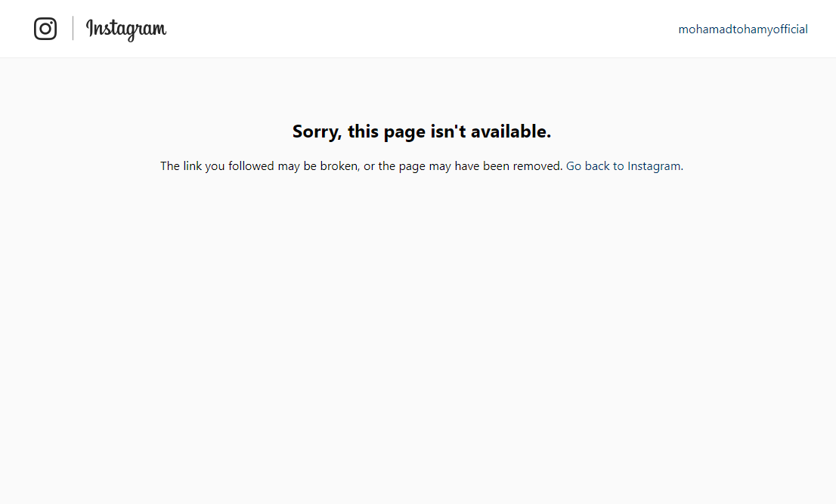
Task: Click the Instagram camera glyph icon
Action: tap(45, 29)
